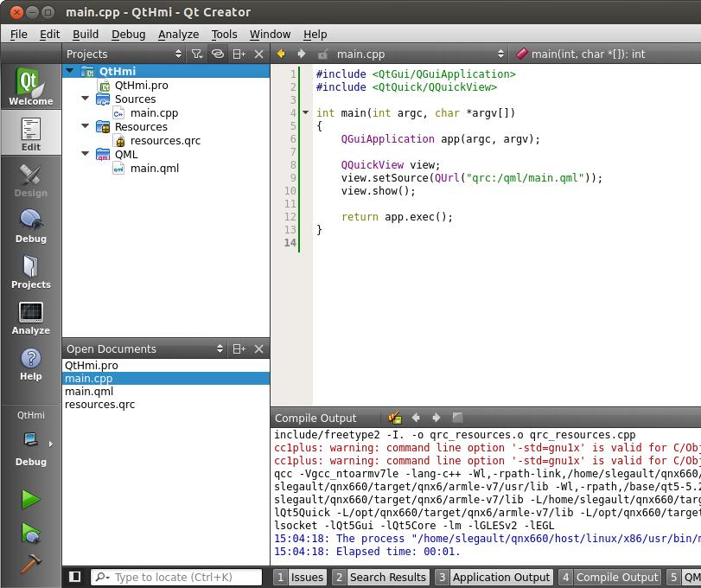This screenshot has height=588, width=701.
Task: Switch to Debug mode in sidebar
Action: click(31, 226)
